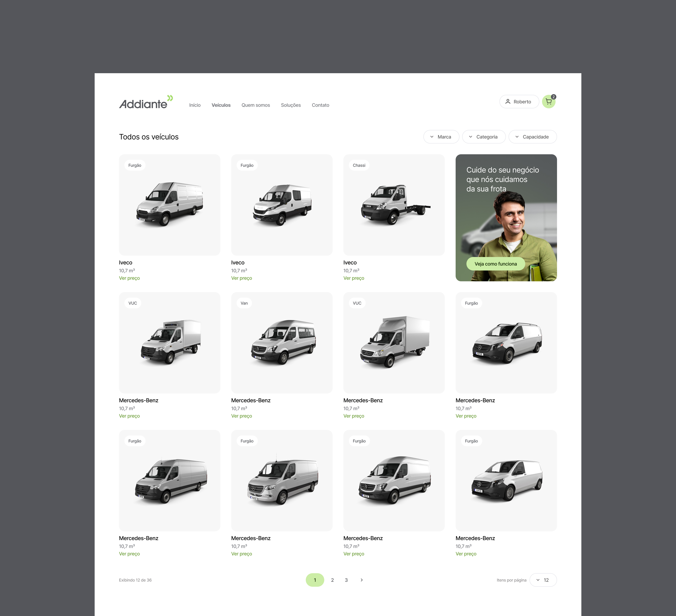Screen dimensions: 676x616
Task: Click next page arrow in pagination
Action: [361, 580]
